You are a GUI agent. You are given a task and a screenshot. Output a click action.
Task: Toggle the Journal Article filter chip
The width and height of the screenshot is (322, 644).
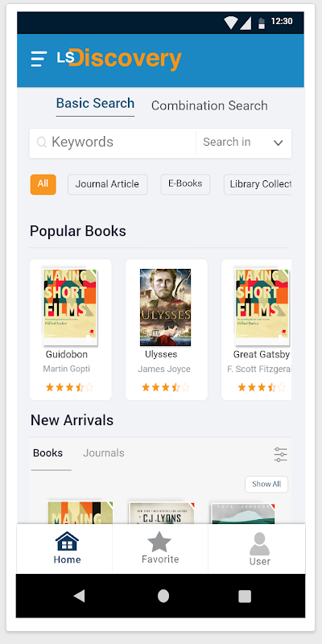pyautogui.click(x=108, y=184)
